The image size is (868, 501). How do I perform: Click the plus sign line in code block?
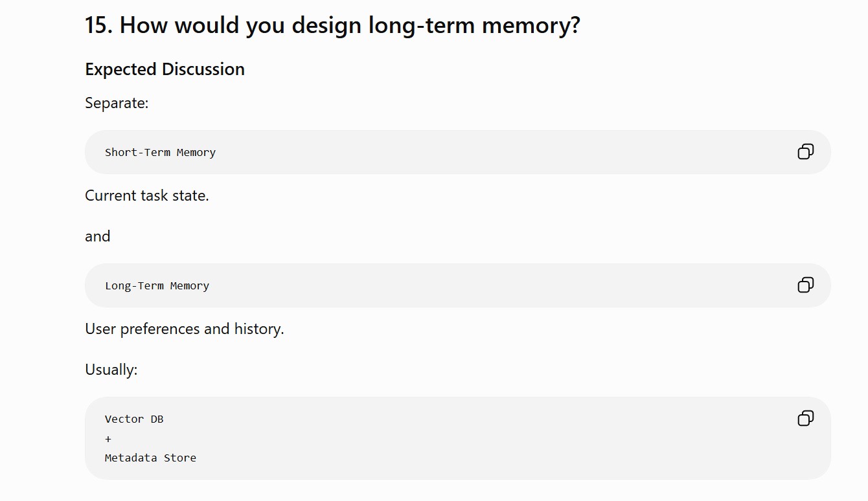click(x=108, y=439)
